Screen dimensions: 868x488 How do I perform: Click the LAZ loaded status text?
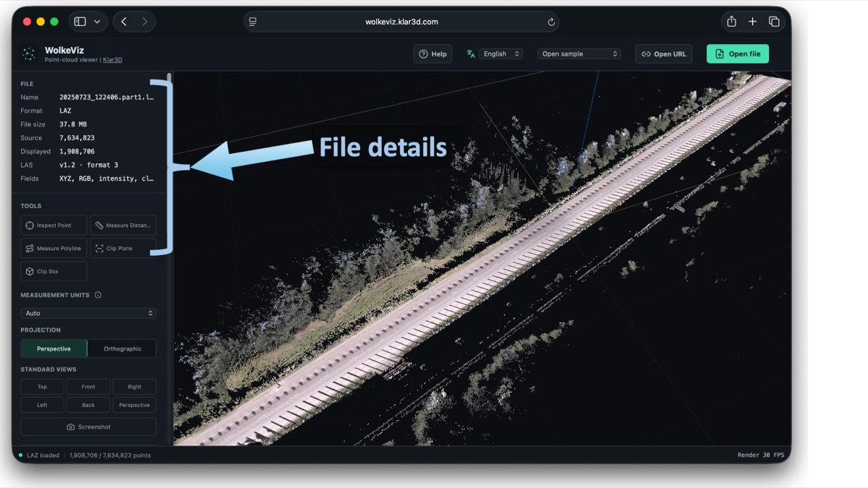(43, 455)
